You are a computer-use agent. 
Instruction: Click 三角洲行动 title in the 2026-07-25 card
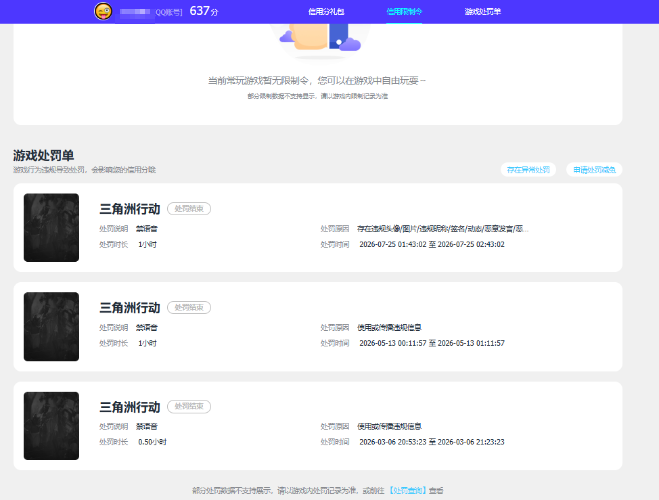(130, 209)
